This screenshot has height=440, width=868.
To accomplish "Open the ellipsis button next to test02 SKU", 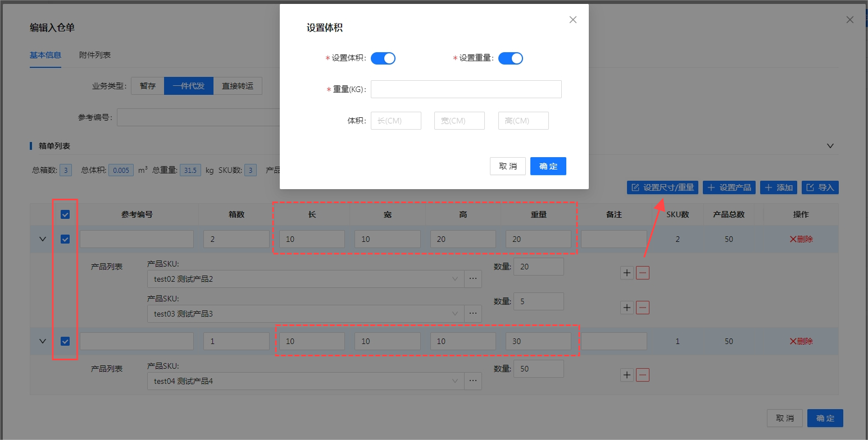I will [x=473, y=279].
